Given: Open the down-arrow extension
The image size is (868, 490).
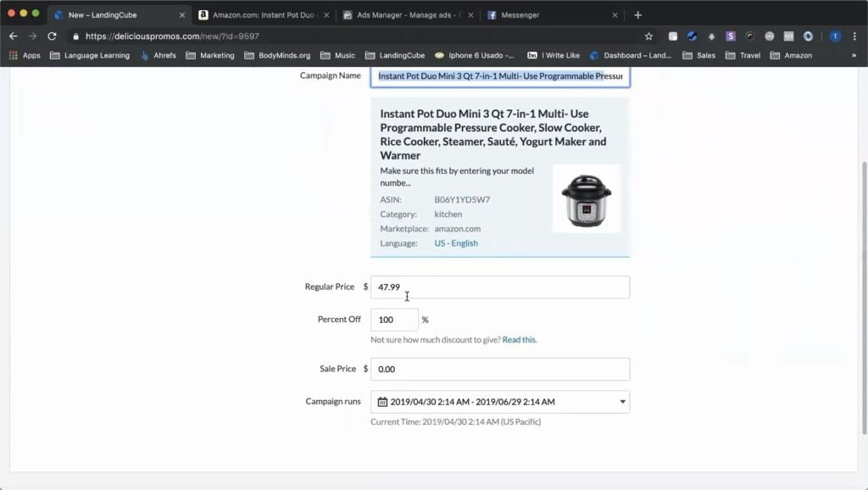Looking at the screenshot, I should 711,36.
